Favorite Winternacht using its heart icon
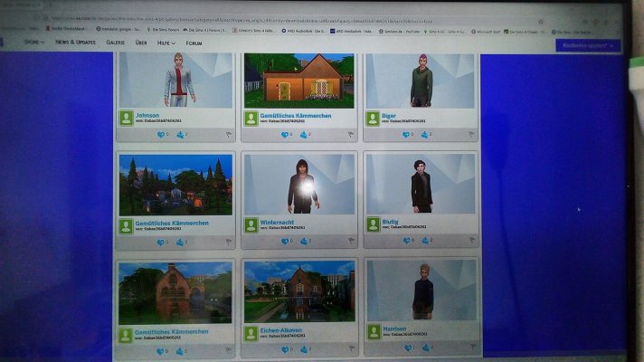The width and height of the screenshot is (644, 362). (285, 242)
